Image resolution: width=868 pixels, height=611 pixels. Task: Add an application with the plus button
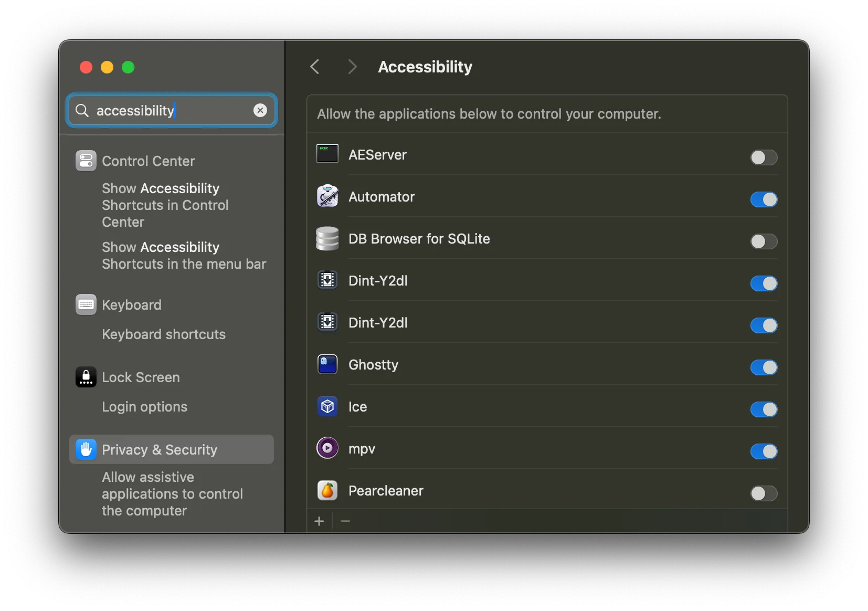(x=320, y=521)
